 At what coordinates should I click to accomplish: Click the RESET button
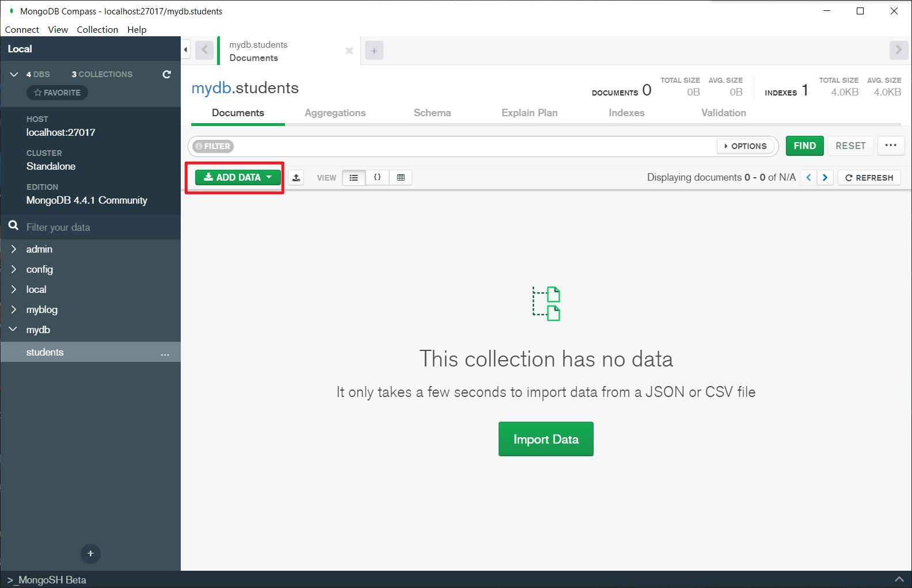tap(850, 146)
